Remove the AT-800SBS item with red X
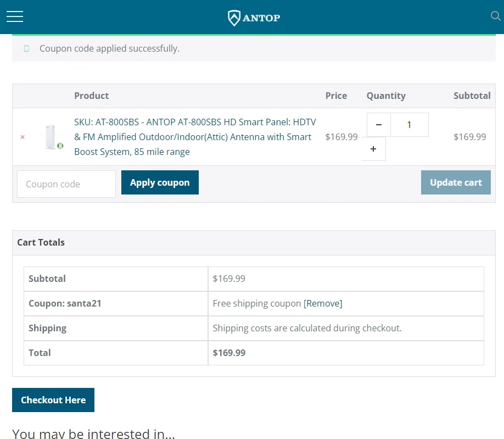 pos(23,137)
